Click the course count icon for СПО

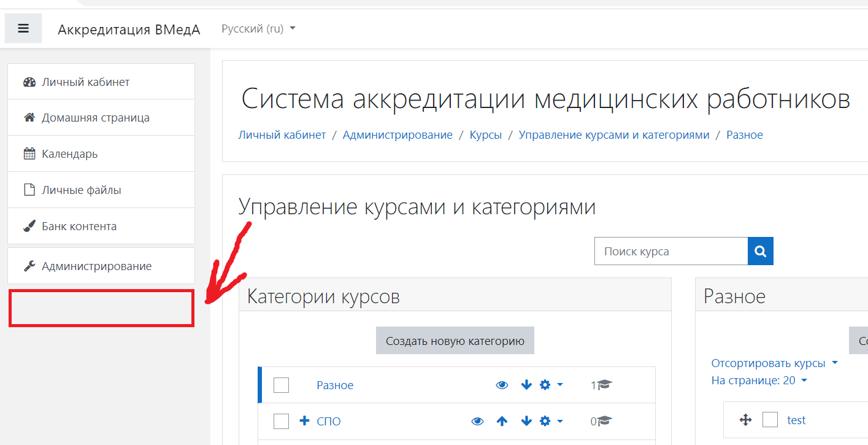point(604,421)
